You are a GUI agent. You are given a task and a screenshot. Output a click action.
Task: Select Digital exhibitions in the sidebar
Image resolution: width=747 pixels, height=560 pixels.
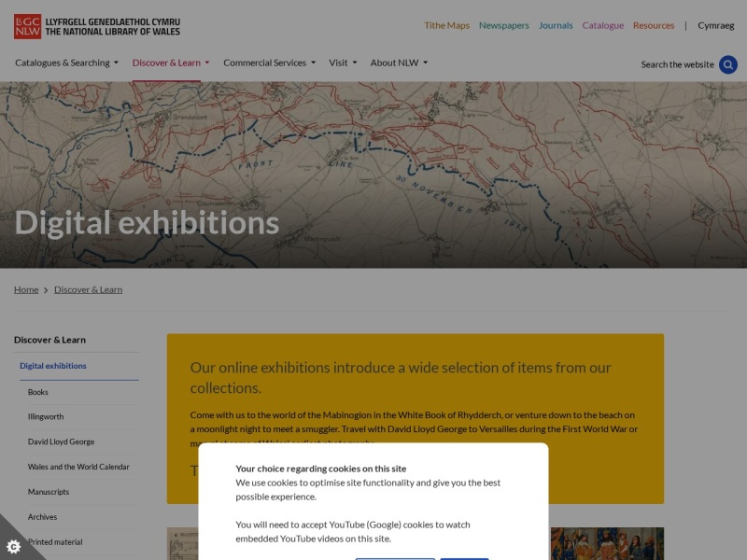pos(53,366)
